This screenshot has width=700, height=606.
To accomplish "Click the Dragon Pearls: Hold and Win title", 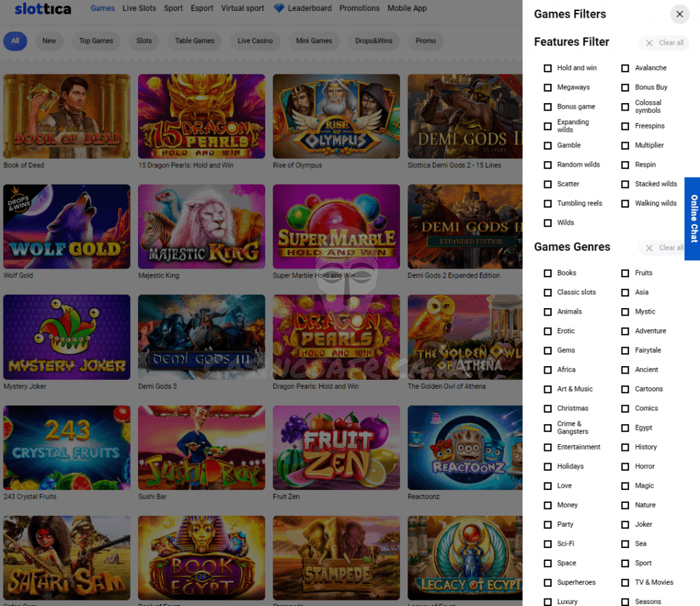I will click(x=316, y=387).
